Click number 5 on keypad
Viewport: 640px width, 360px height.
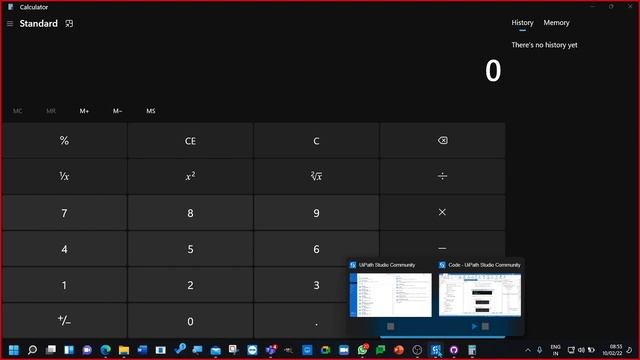coord(190,249)
